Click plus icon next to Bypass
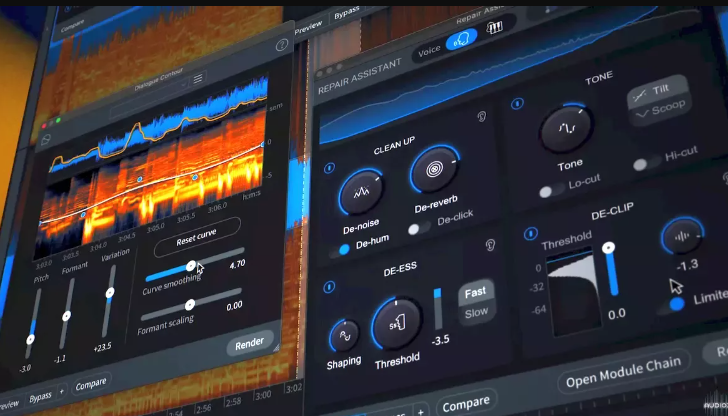The image size is (728, 416). (61, 392)
